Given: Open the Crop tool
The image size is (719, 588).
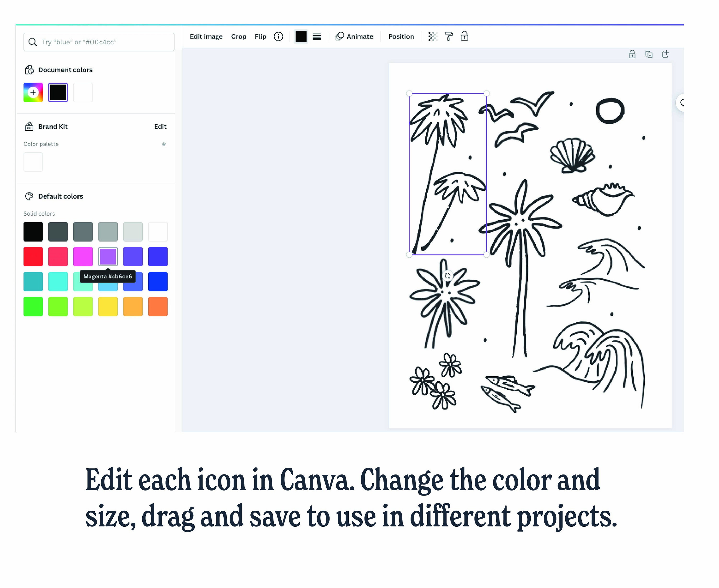Looking at the screenshot, I should (239, 36).
